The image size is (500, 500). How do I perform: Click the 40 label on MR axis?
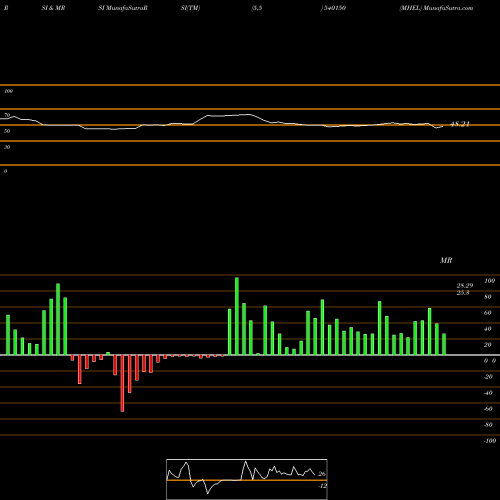[488, 329]
